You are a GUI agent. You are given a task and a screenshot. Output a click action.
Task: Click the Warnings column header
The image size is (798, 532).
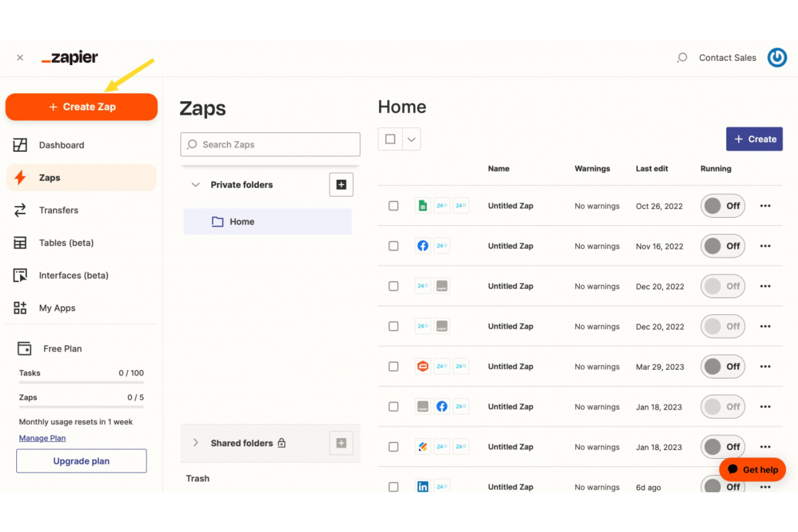tap(592, 169)
